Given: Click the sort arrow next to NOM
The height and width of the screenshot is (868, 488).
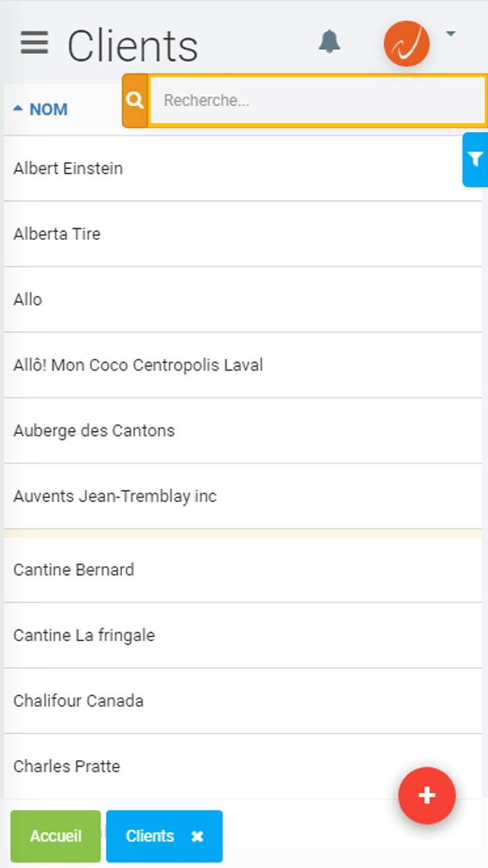Looking at the screenshot, I should tap(17, 105).
